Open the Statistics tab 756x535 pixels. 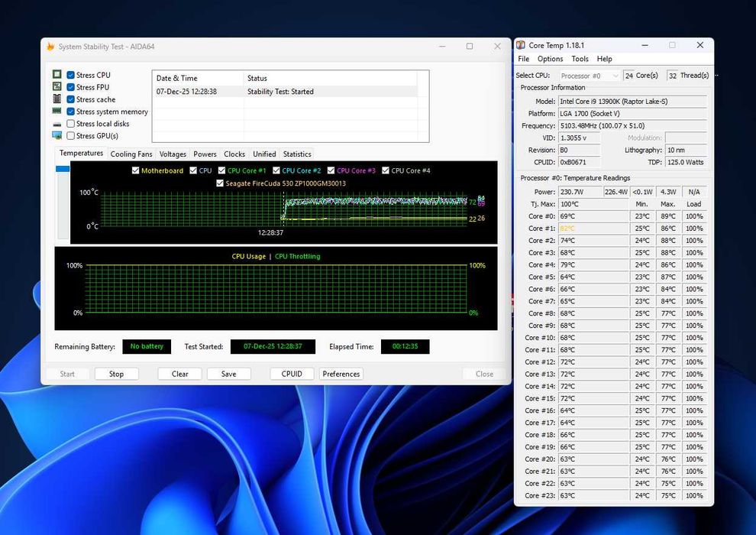297,154
